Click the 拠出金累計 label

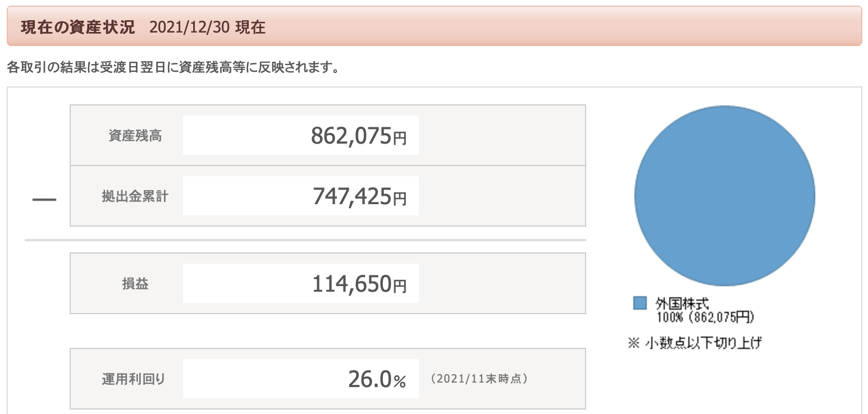pyautogui.click(x=135, y=196)
